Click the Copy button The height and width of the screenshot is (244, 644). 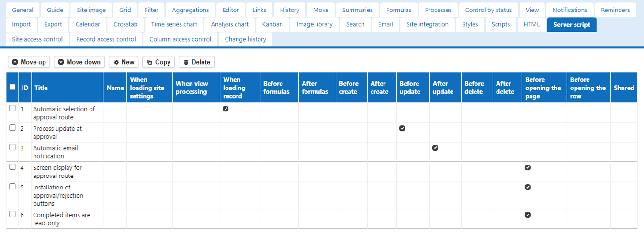[x=158, y=62]
